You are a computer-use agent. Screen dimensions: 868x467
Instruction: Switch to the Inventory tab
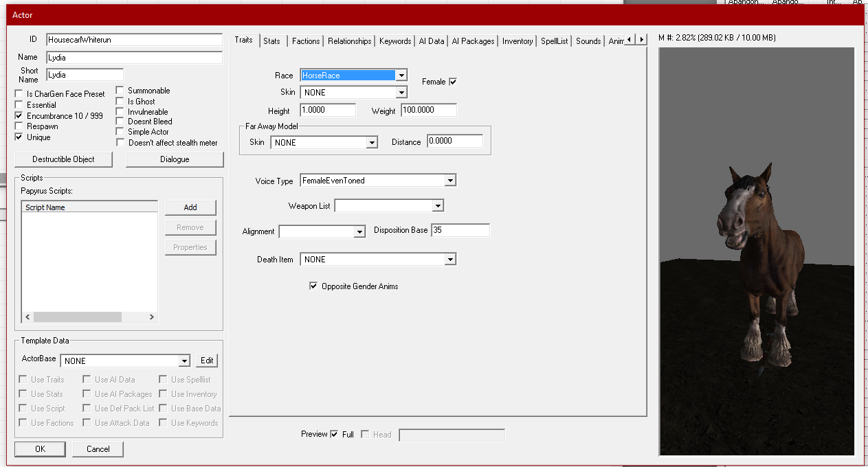point(518,41)
